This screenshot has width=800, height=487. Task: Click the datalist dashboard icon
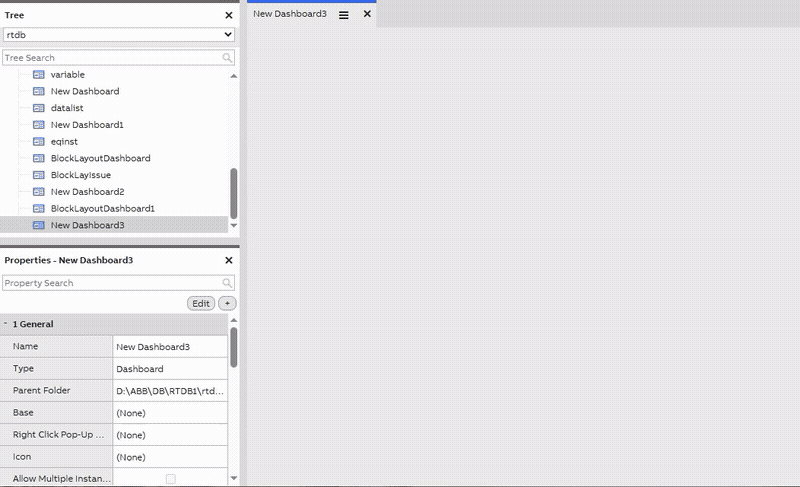coord(39,108)
